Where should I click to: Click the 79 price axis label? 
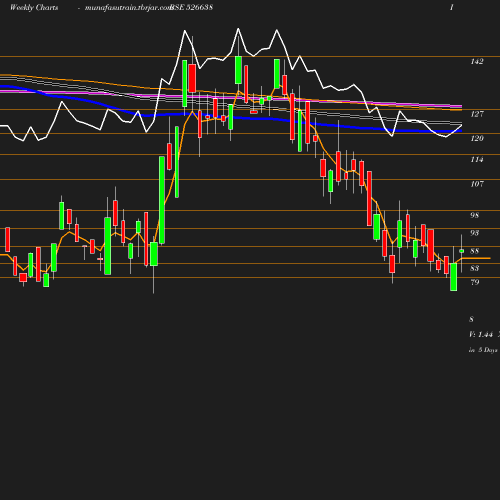(x=475, y=282)
